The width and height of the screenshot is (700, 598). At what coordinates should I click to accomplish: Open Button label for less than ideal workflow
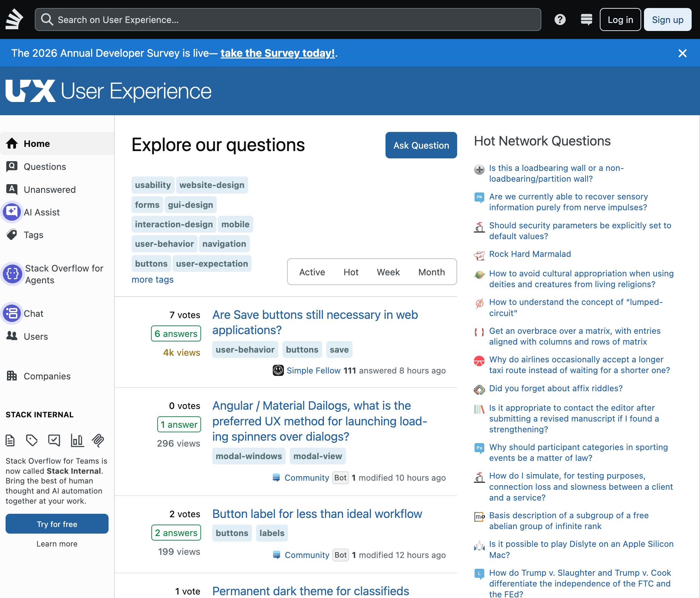click(x=317, y=514)
